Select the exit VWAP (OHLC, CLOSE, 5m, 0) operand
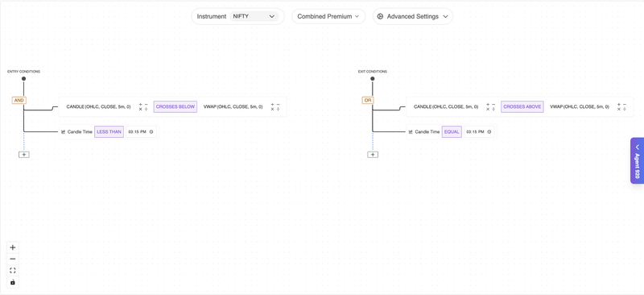This screenshot has width=644, height=295. click(580, 107)
